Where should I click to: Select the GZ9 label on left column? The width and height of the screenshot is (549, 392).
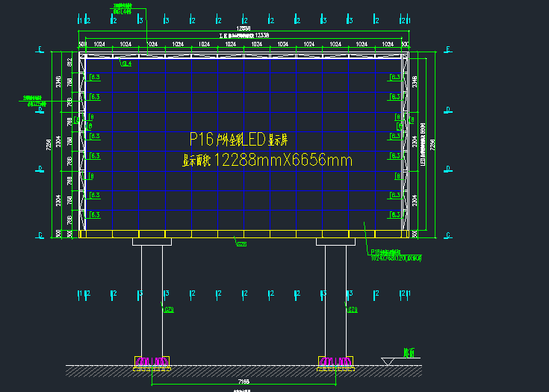pos(169,309)
